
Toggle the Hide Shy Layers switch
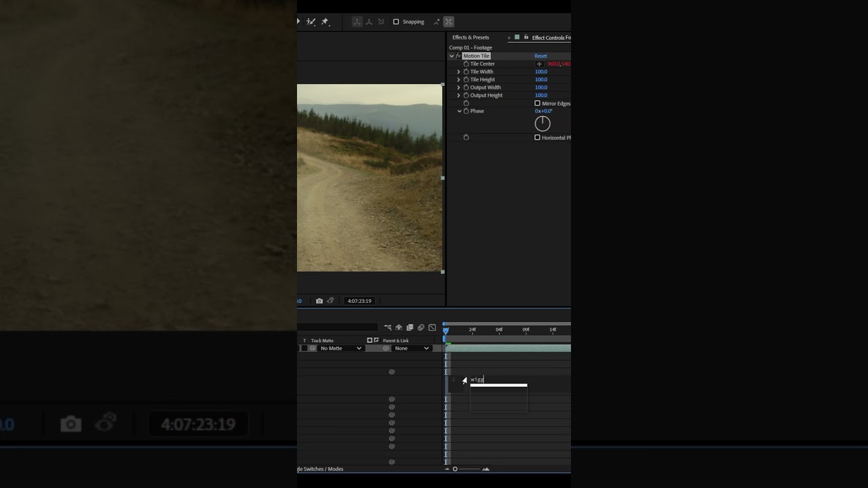point(399,327)
